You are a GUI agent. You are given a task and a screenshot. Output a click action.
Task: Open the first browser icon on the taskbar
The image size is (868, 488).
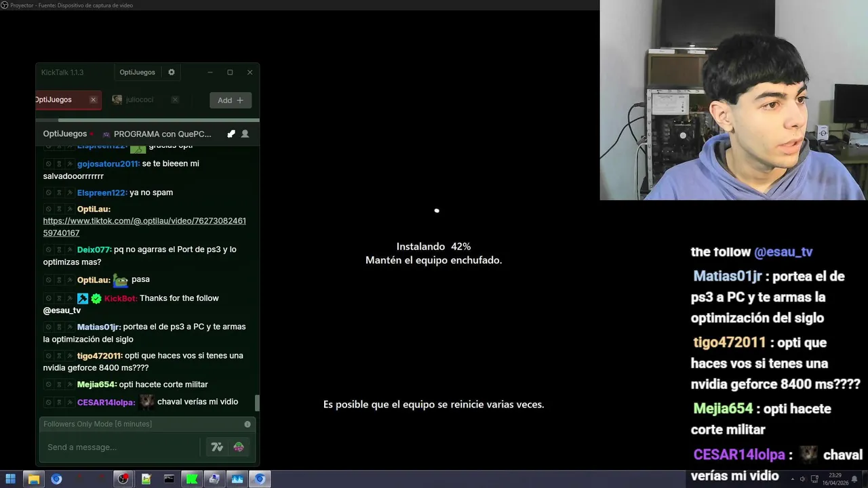coord(56,479)
